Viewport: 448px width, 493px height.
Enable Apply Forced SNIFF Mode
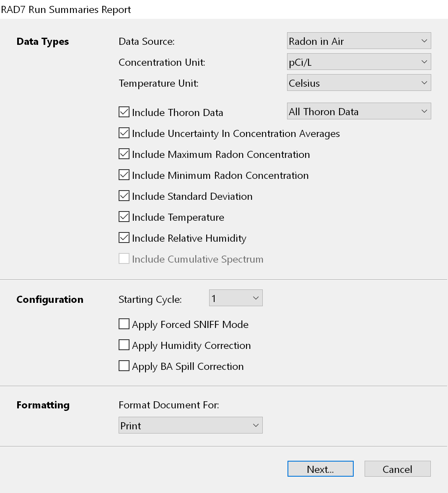coord(124,324)
